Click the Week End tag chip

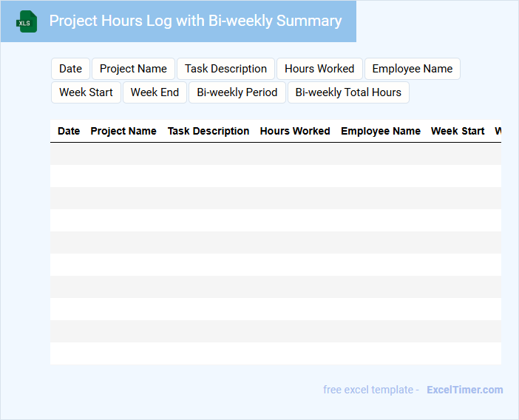155,92
